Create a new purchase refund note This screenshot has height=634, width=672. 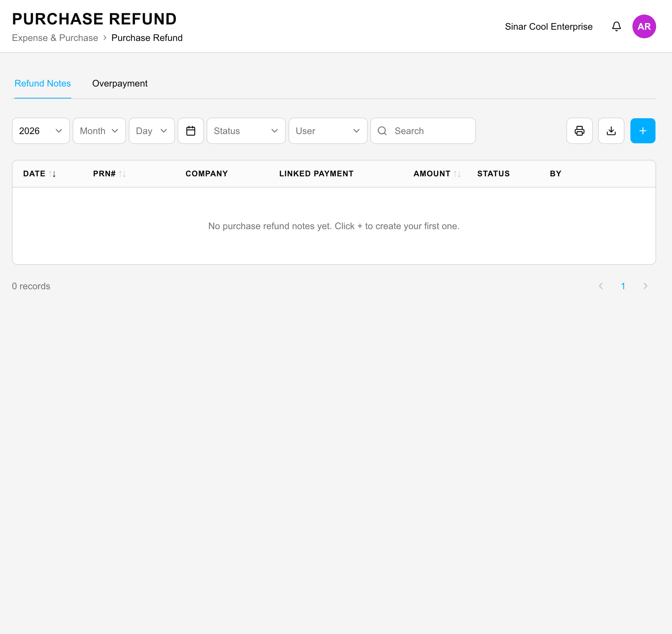[643, 131]
